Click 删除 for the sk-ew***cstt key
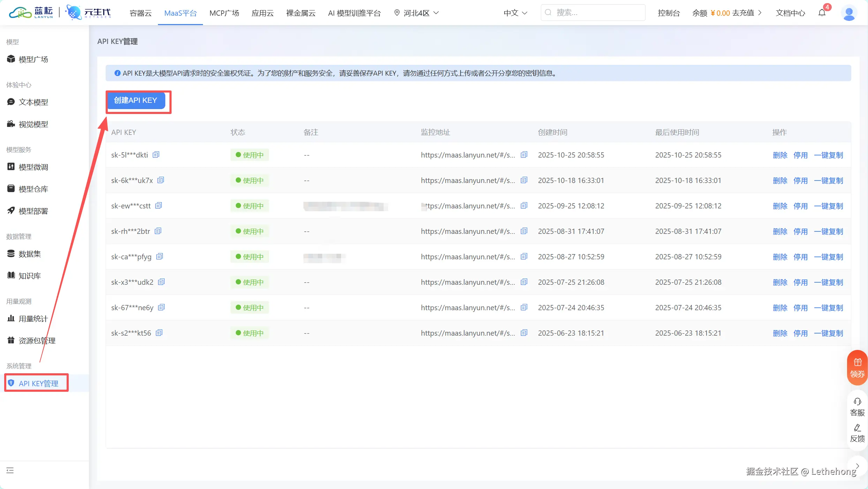The width and height of the screenshot is (868, 489). pos(780,206)
